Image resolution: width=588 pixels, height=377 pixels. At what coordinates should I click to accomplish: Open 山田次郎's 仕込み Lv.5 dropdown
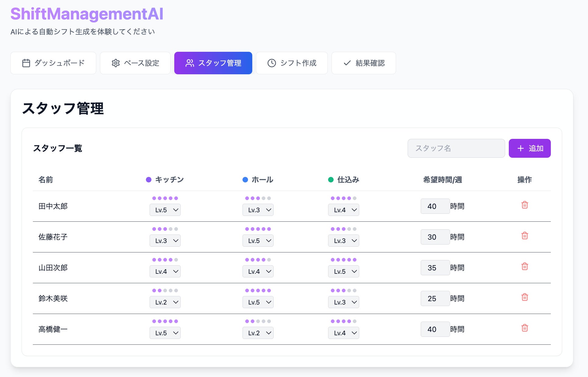(344, 272)
